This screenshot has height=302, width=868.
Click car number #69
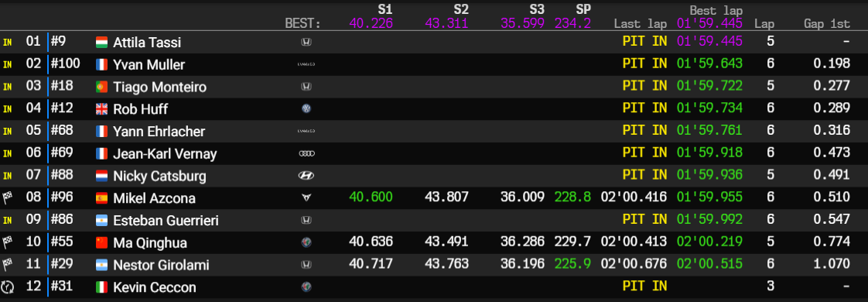(62, 153)
